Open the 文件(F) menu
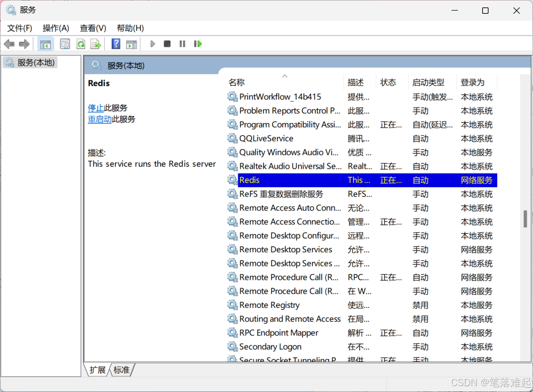The height and width of the screenshot is (392, 533). [x=20, y=28]
